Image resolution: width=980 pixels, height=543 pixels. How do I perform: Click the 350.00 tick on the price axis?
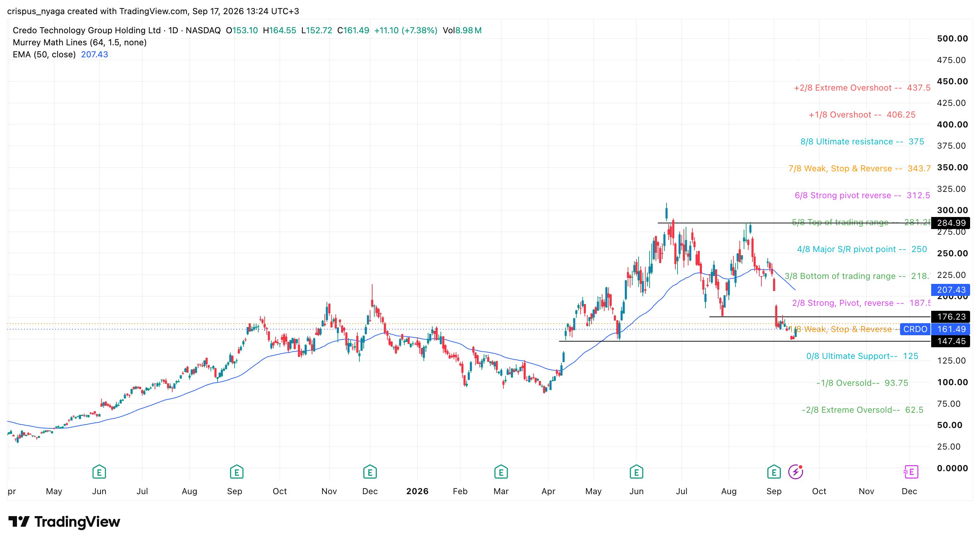[x=952, y=167]
